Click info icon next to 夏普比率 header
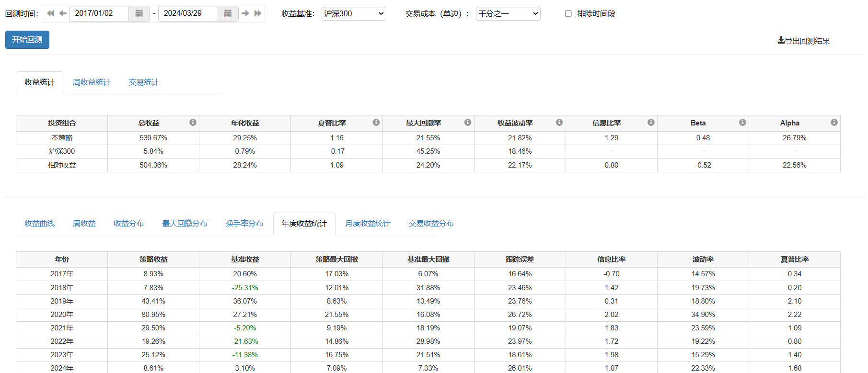868x373 pixels. click(x=376, y=123)
